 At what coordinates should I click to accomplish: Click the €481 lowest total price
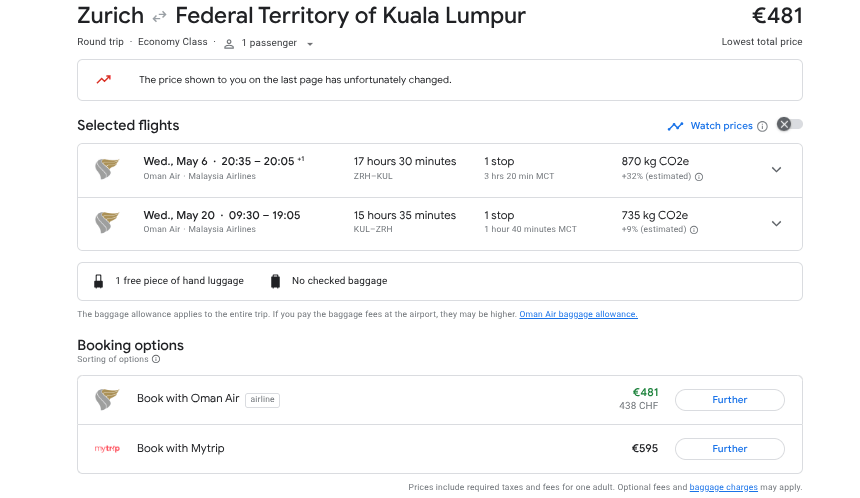777,15
